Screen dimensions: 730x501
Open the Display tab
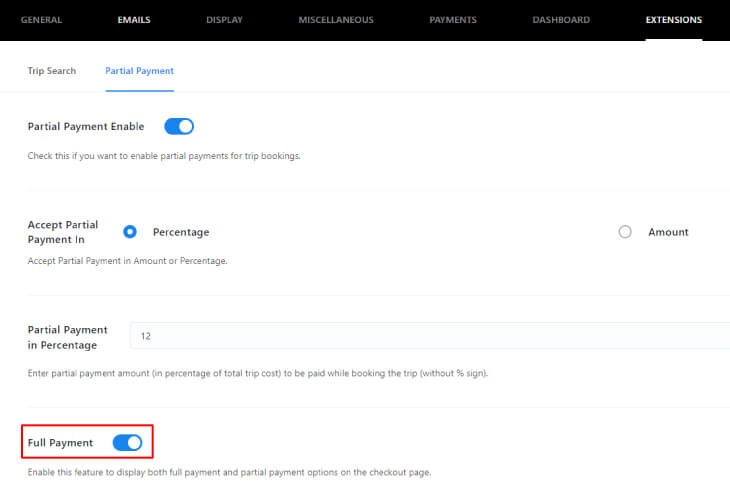point(224,20)
